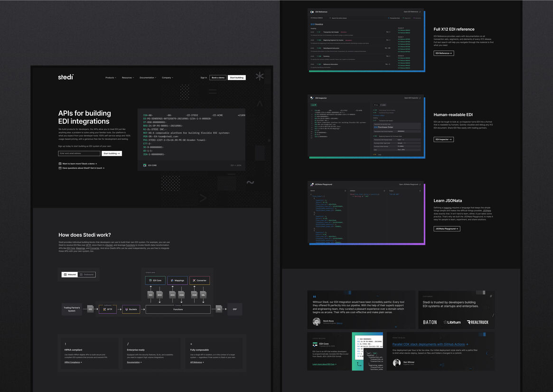Viewport: 553px width, 392px height.
Task: Click the SFTP block in the flow diagram
Action: click(107, 309)
